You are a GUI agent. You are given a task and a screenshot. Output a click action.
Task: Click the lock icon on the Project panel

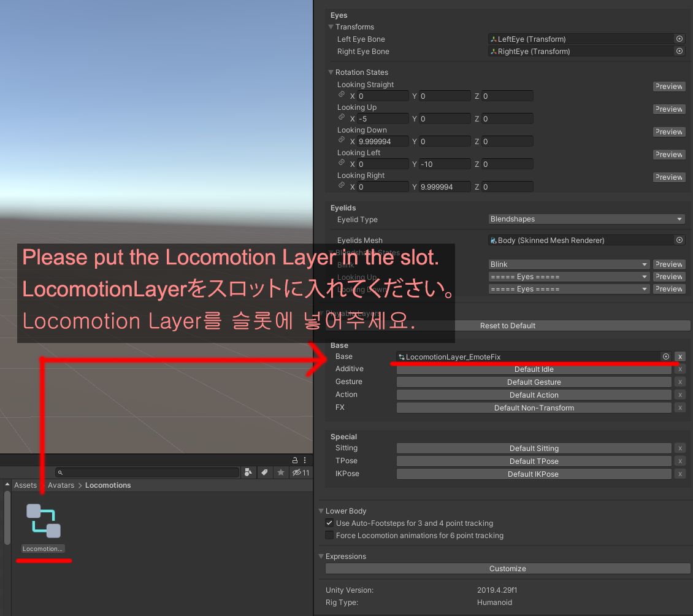pyautogui.click(x=295, y=460)
